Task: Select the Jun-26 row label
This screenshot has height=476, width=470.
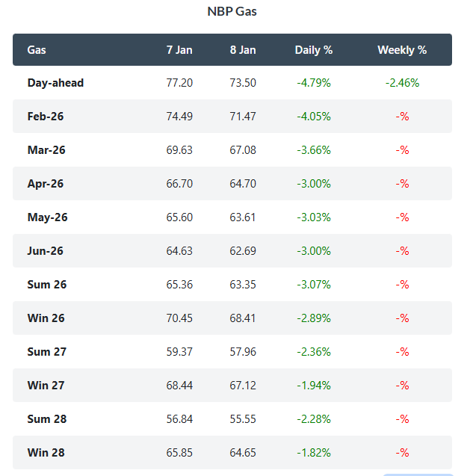Action: pos(46,251)
